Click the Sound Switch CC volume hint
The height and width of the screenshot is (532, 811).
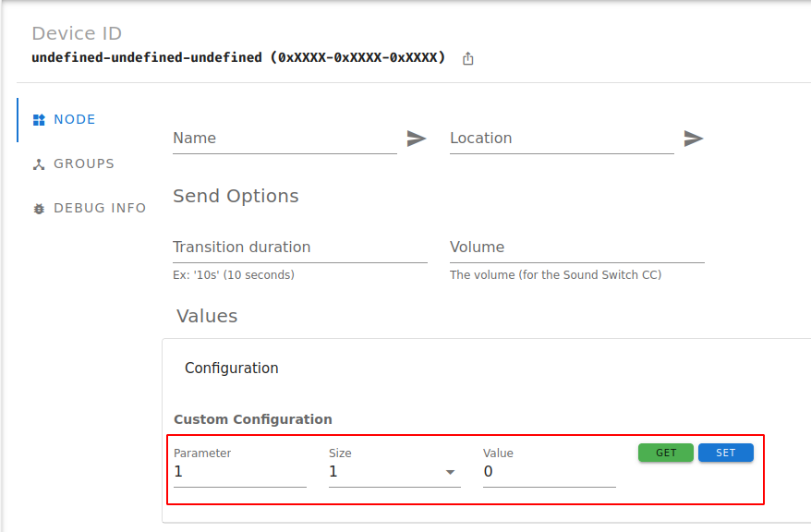tap(555, 275)
